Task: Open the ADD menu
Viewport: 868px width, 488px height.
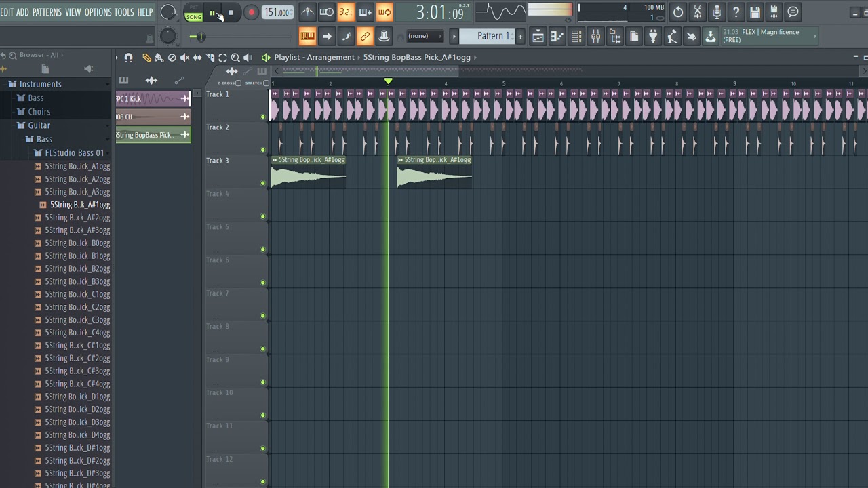Action: 22,12
